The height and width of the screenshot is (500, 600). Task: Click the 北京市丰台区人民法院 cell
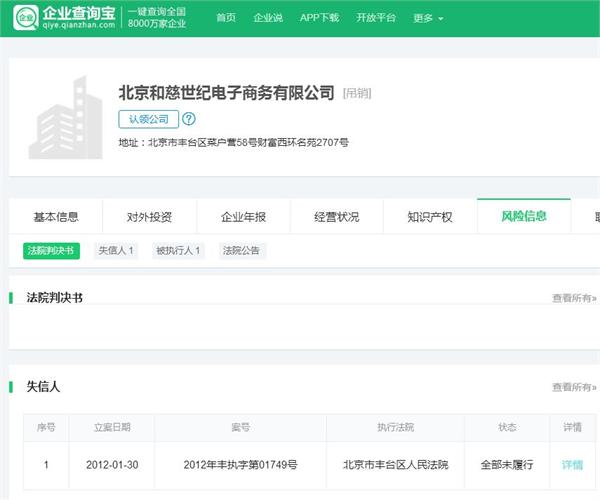pos(395,465)
